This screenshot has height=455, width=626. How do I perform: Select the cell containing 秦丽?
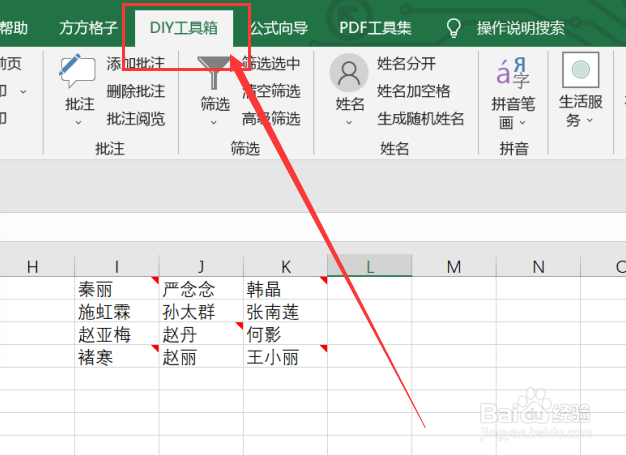[x=117, y=288]
